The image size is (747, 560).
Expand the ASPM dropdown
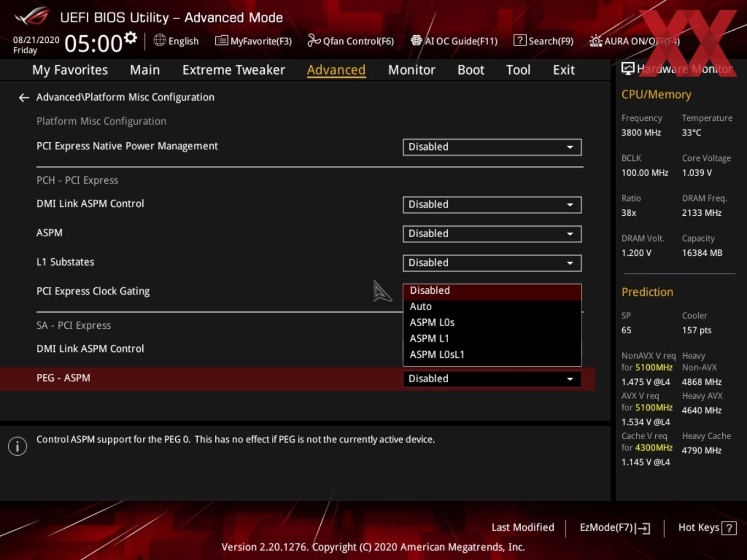(x=492, y=234)
